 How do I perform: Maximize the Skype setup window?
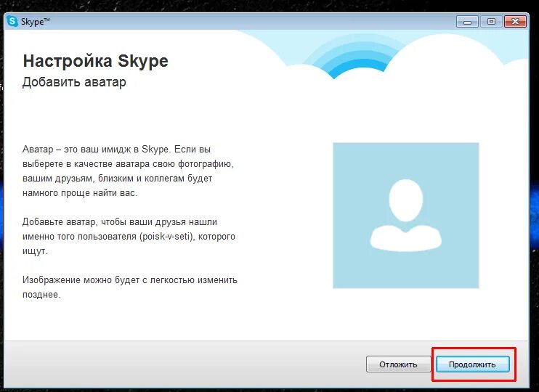491,22
